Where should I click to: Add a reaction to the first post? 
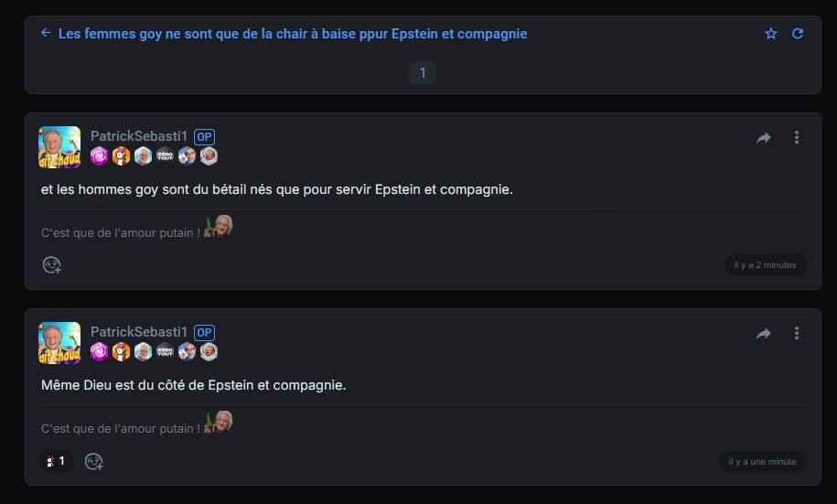click(52, 265)
